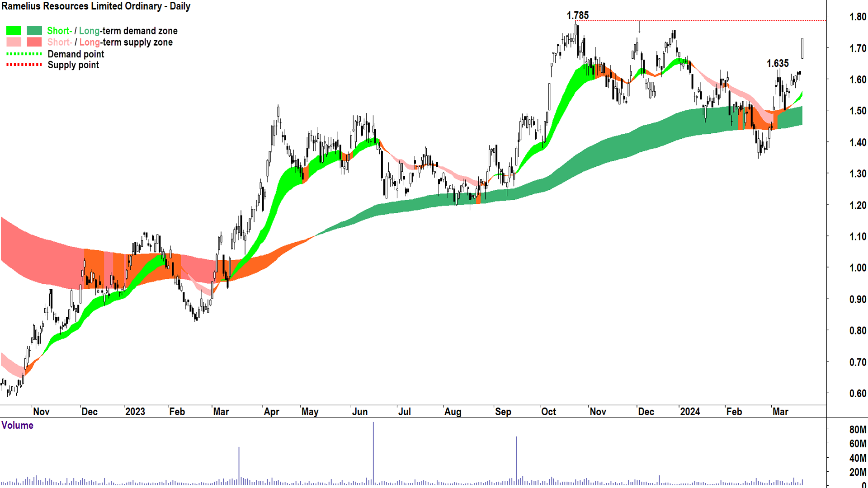Click the Jun label on date axis
Image resolution: width=868 pixels, height=488 pixels.
359,412
